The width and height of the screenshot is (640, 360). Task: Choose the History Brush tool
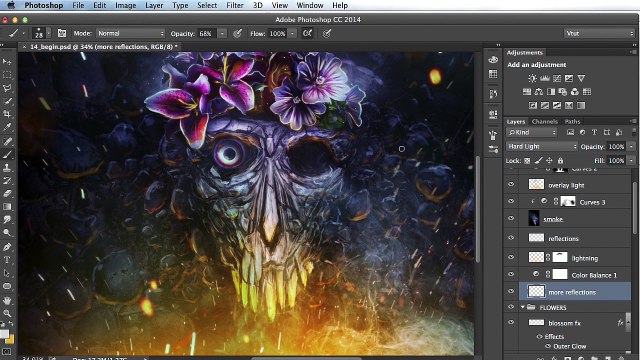coord(7,180)
